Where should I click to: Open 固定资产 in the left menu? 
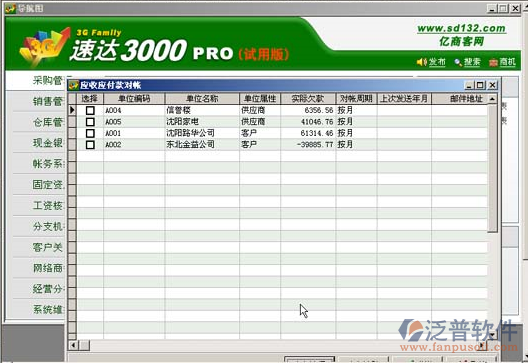(47, 185)
